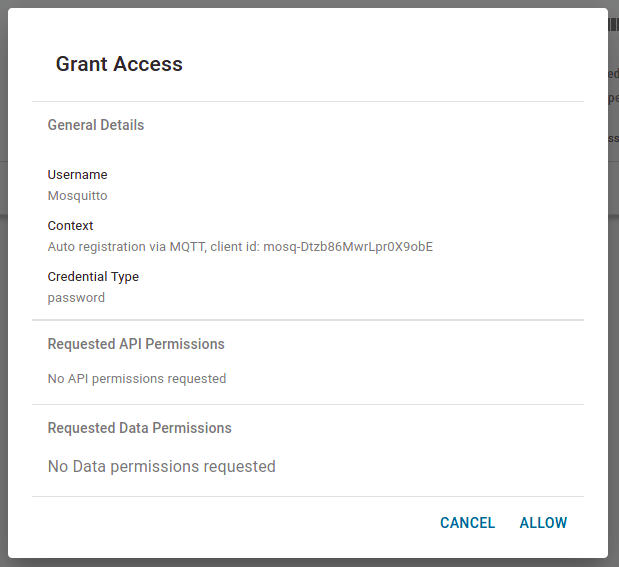Click the 'Auto registration via MQTT' text
The image size is (619, 567).
pos(126,246)
